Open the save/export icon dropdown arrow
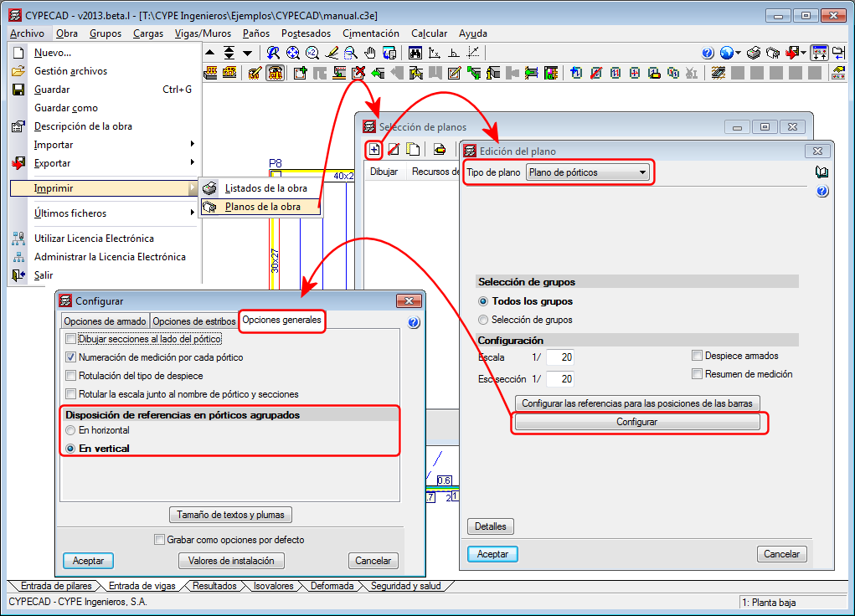The height and width of the screenshot is (616, 855). [x=803, y=53]
